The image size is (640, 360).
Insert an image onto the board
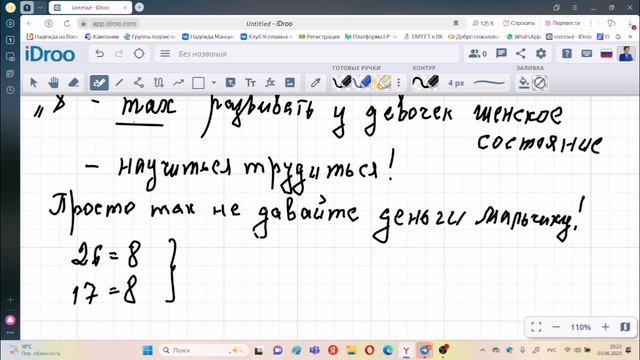290,83
